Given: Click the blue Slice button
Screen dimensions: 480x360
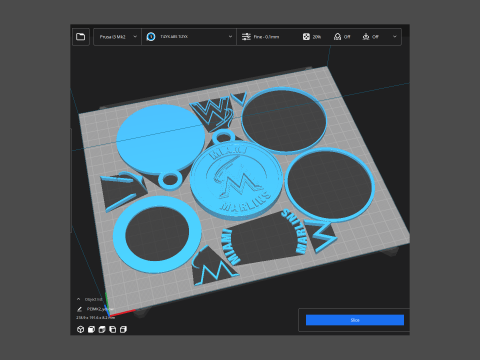Looking at the screenshot, I should [355, 320].
